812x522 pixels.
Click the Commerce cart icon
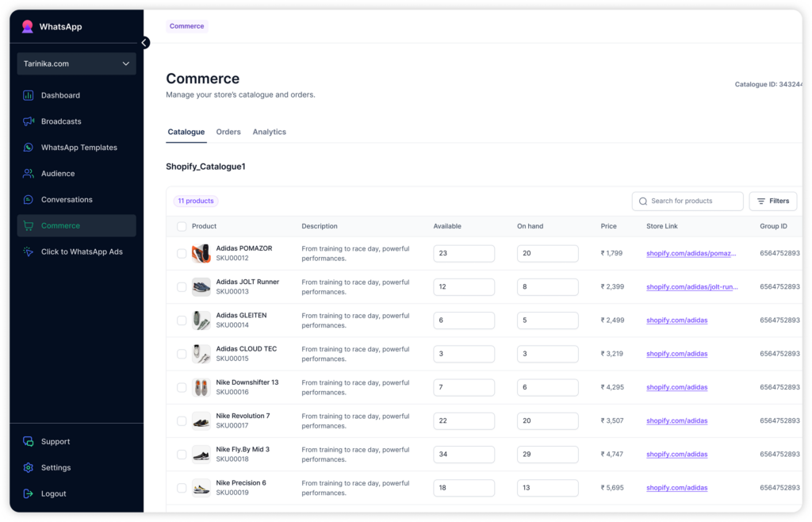tap(28, 226)
